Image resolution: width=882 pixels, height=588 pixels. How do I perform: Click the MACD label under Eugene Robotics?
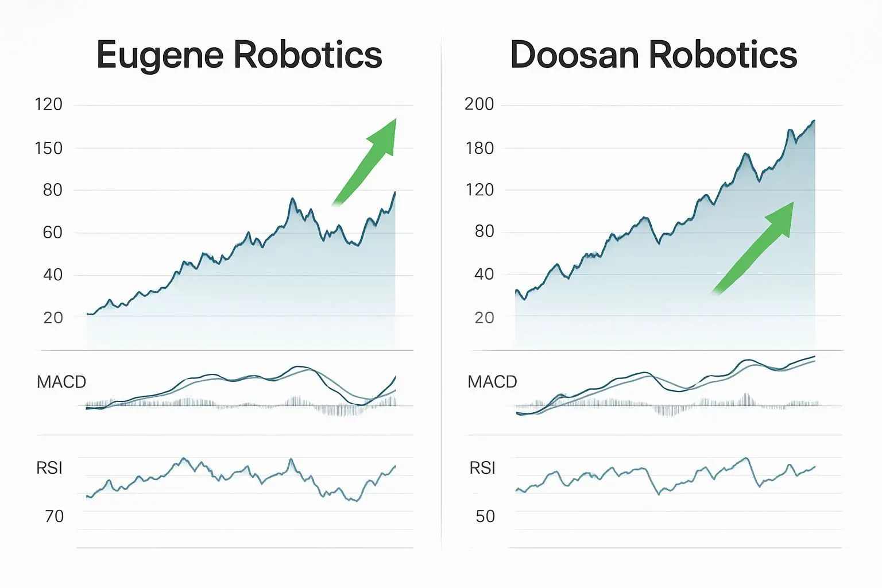click(61, 382)
